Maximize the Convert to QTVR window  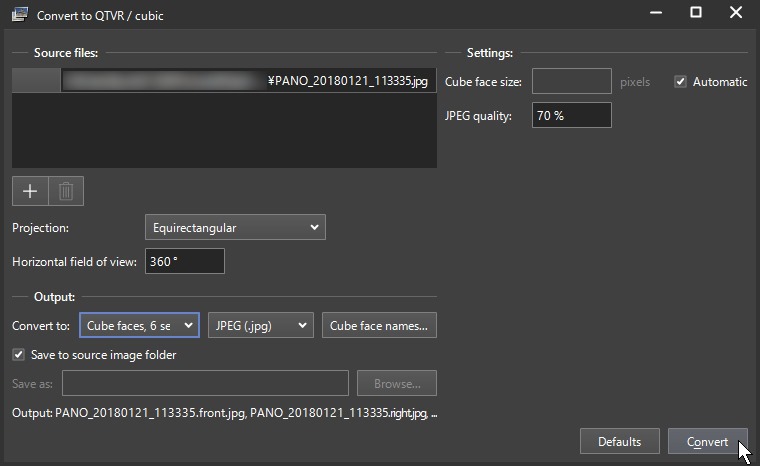click(x=696, y=13)
